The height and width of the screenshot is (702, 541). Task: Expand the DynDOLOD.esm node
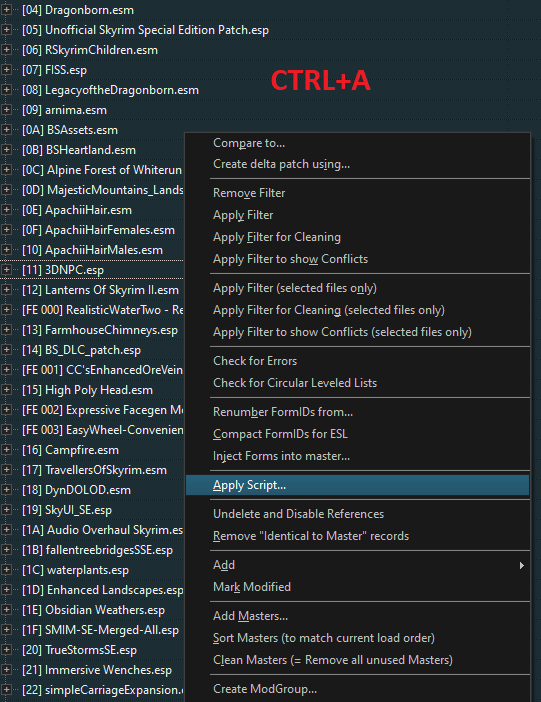(x=6, y=490)
